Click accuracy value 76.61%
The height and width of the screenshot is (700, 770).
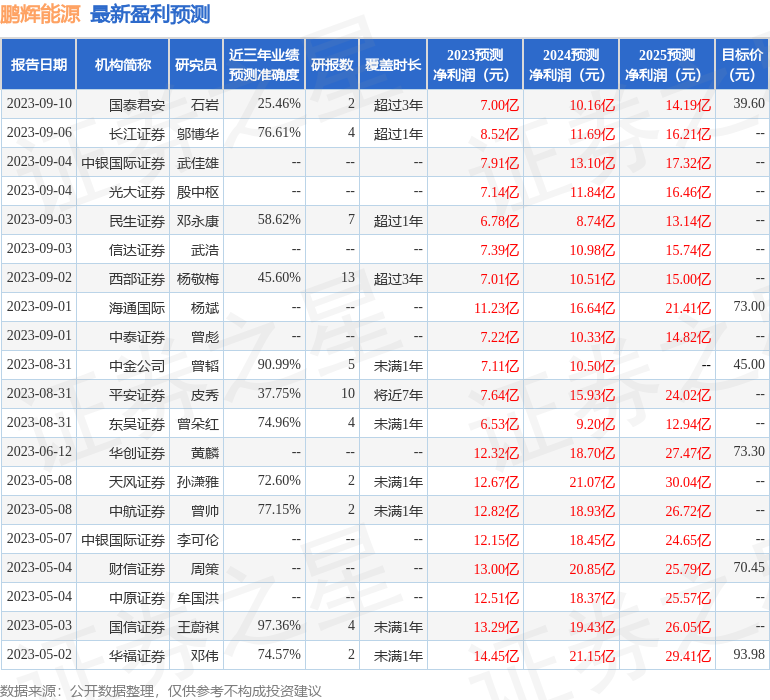click(x=279, y=132)
